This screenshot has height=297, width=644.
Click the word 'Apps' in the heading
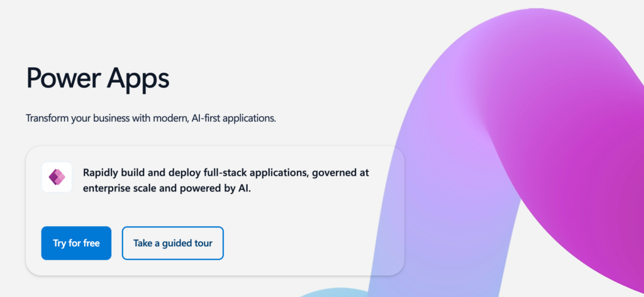[139, 80]
